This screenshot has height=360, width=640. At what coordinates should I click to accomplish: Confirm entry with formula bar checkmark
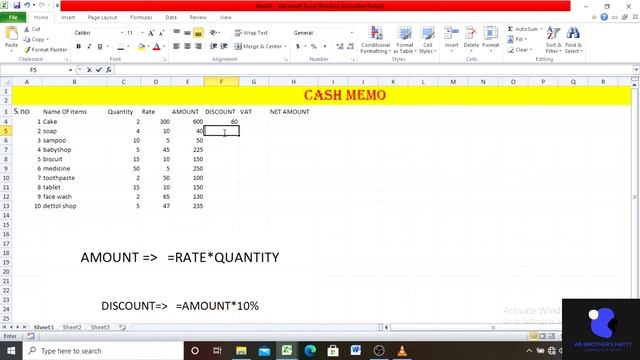(99, 70)
